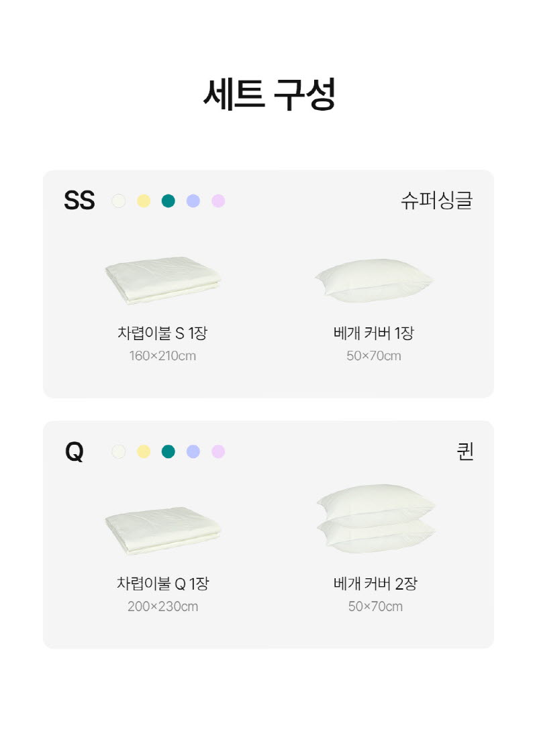Open the Q comforter product image
The width and height of the screenshot is (537, 756).
point(163,530)
